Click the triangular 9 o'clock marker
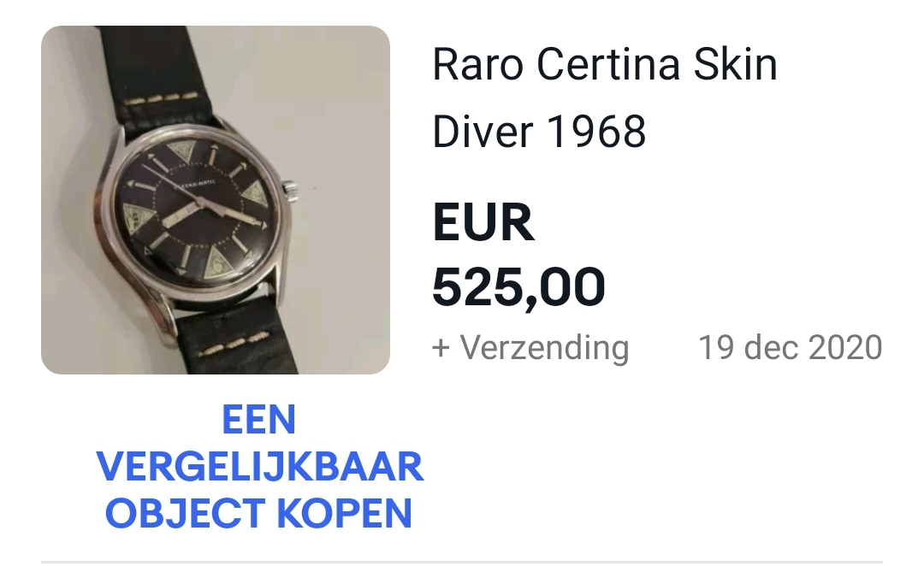This screenshot has width=924, height=566. pyautogui.click(x=135, y=220)
